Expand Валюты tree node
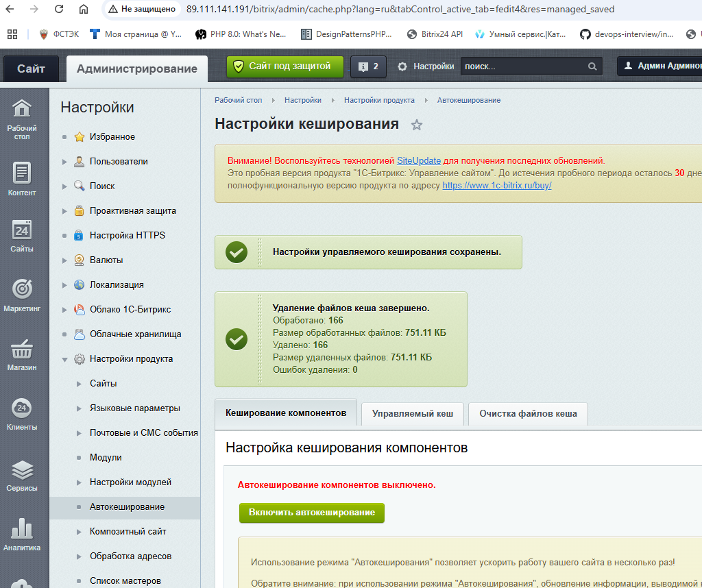The image size is (702, 588). pos(64,260)
